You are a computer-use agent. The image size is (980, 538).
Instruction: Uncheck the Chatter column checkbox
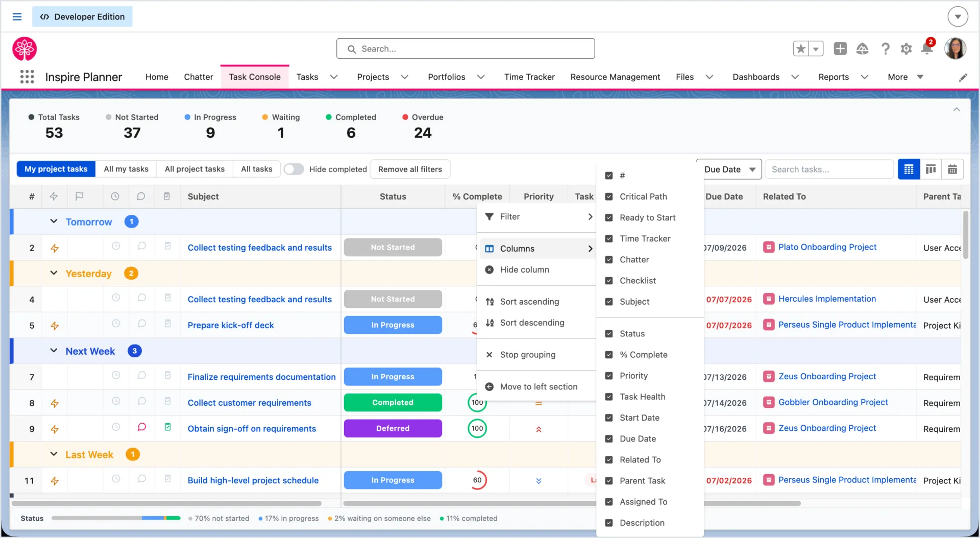[x=609, y=260]
